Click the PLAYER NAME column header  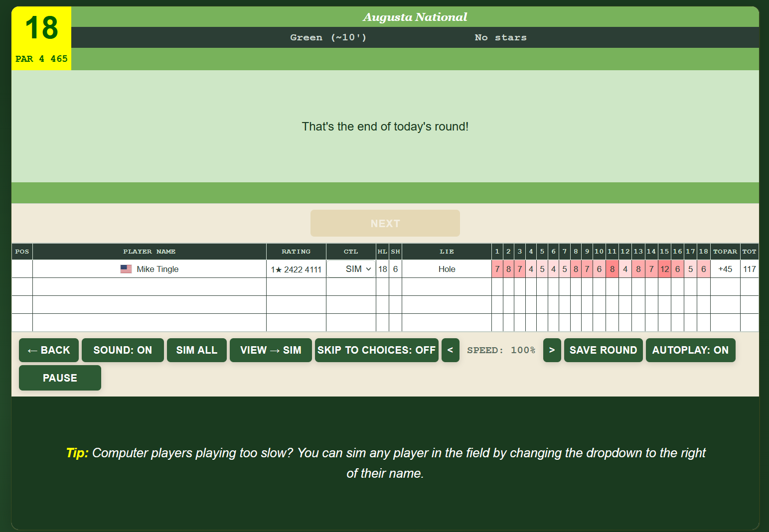(150, 252)
